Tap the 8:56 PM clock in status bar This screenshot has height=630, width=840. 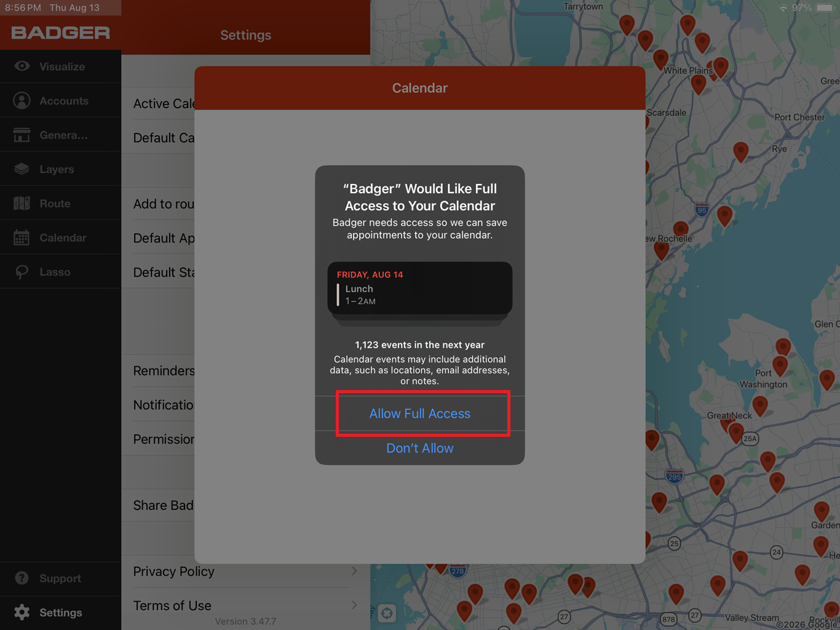(x=23, y=8)
